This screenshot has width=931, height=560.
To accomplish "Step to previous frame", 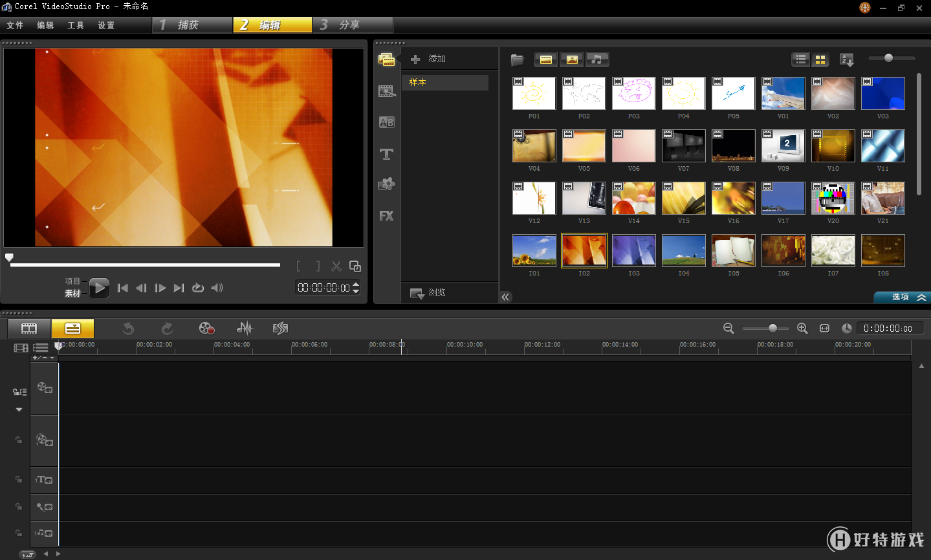I will point(141,288).
